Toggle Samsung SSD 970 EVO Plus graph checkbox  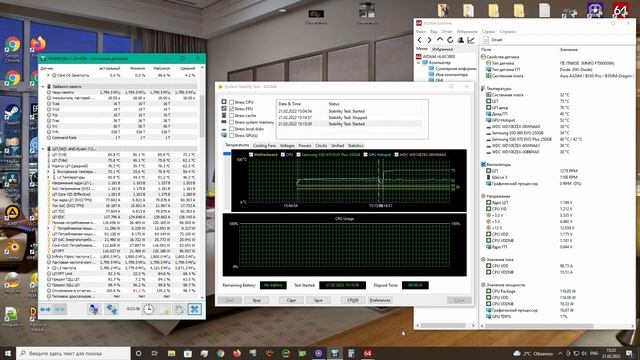pos(298,155)
